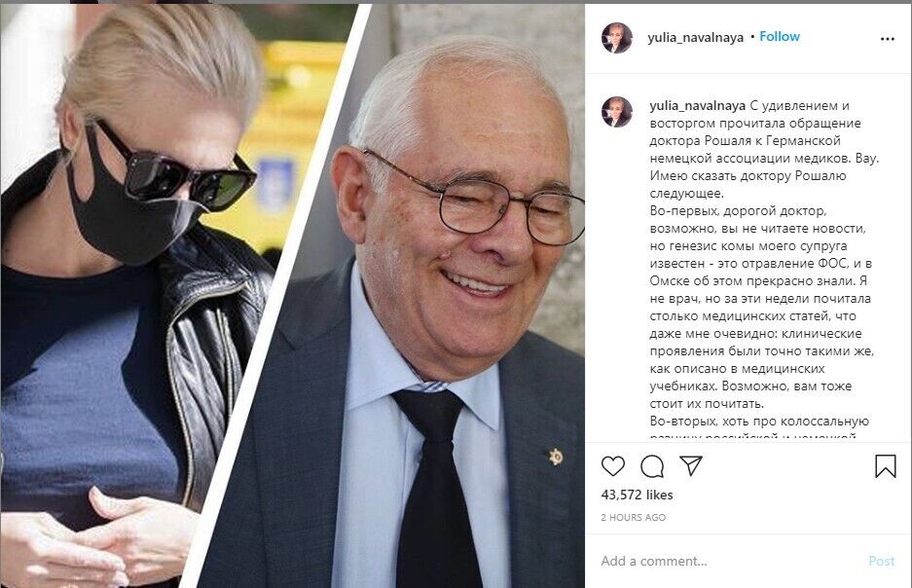Click the '2 hours ago' timestamp
The height and width of the screenshot is (588, 912).
pos(634,517)
